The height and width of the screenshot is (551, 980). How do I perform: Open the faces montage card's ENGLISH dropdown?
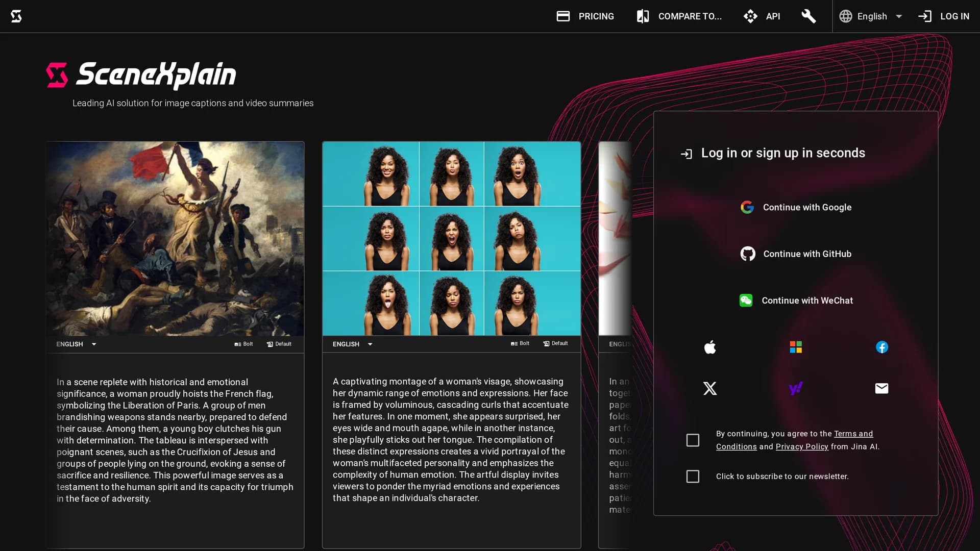[353, 344]
